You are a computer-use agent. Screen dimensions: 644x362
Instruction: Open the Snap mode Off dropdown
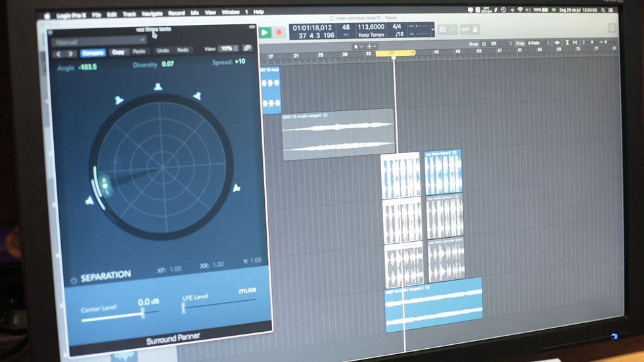[x=501, y=43]
